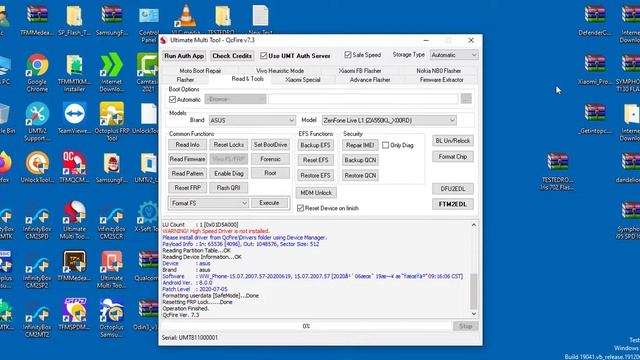Click the Serial: UMT811000001 status text

tap(190, 338)
